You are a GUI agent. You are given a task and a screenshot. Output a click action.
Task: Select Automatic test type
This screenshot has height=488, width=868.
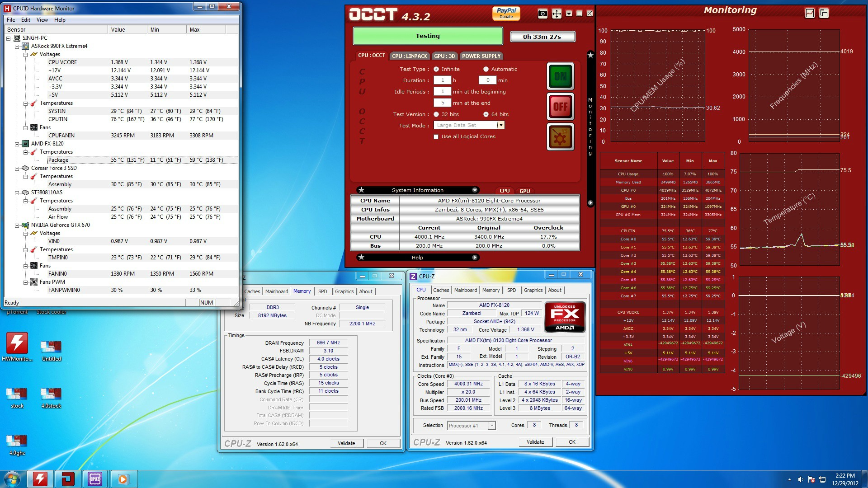[x=486, y=69]
